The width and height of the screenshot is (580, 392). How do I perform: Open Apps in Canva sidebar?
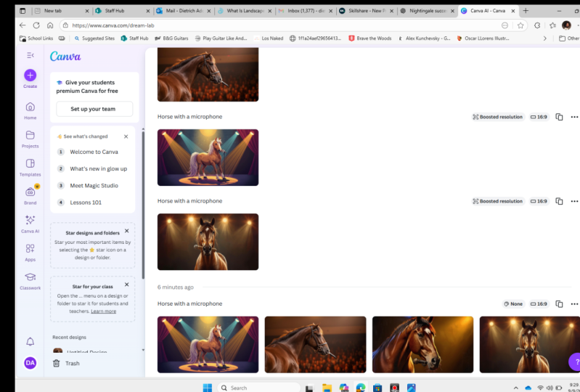30,253
